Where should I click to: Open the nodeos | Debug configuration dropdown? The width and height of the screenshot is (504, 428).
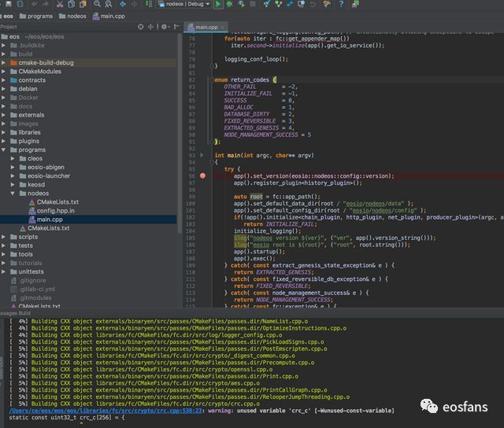183,4
